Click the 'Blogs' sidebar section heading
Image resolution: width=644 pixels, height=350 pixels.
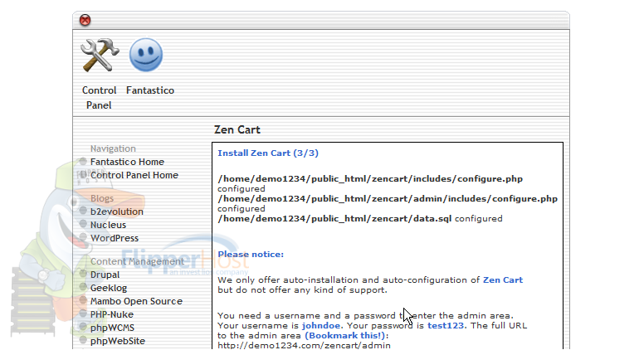point(102,198)
